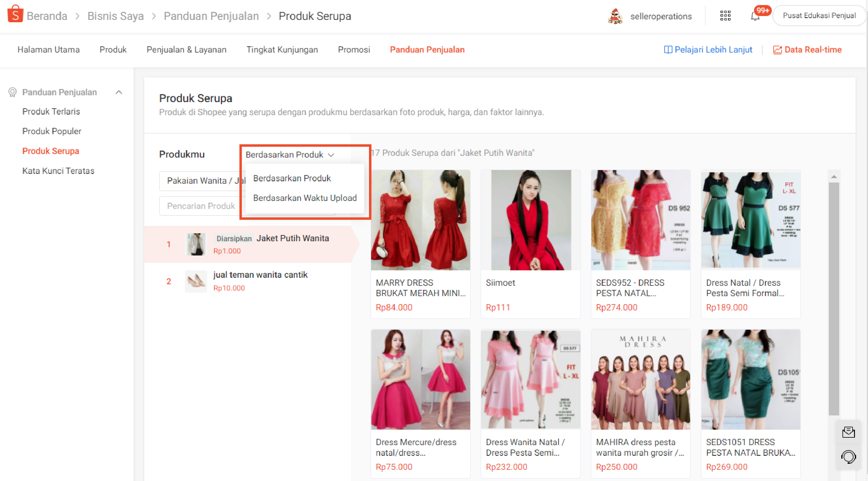868x481 pixels.
Task: Switch to the Tingkat Kunjungan tab
Action: coord(282,50)
